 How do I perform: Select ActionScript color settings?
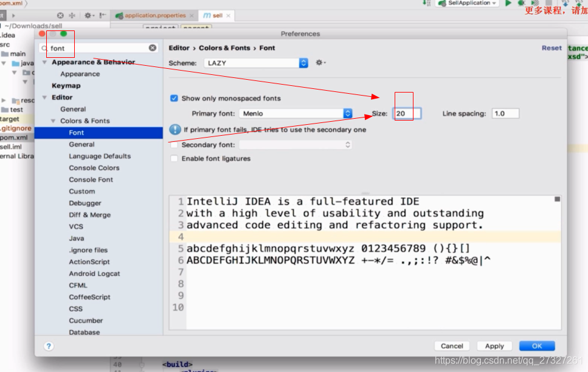[x=89, y=262]
